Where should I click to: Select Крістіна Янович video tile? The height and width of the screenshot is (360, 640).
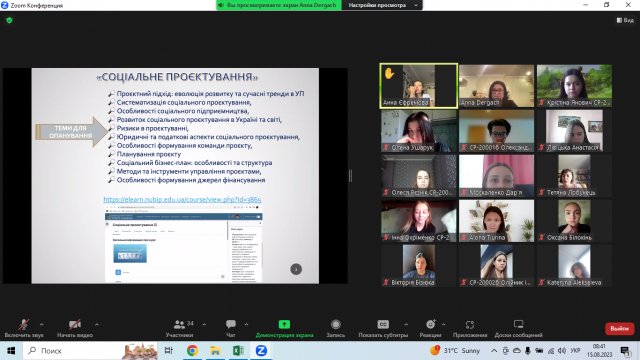click(574, 86)
